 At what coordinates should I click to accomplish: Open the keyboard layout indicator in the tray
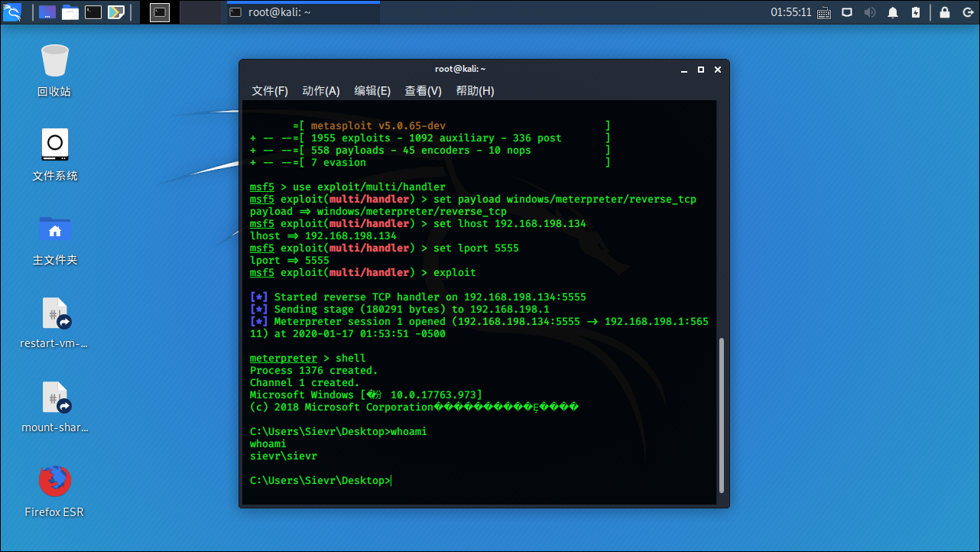tap(824, 13)
